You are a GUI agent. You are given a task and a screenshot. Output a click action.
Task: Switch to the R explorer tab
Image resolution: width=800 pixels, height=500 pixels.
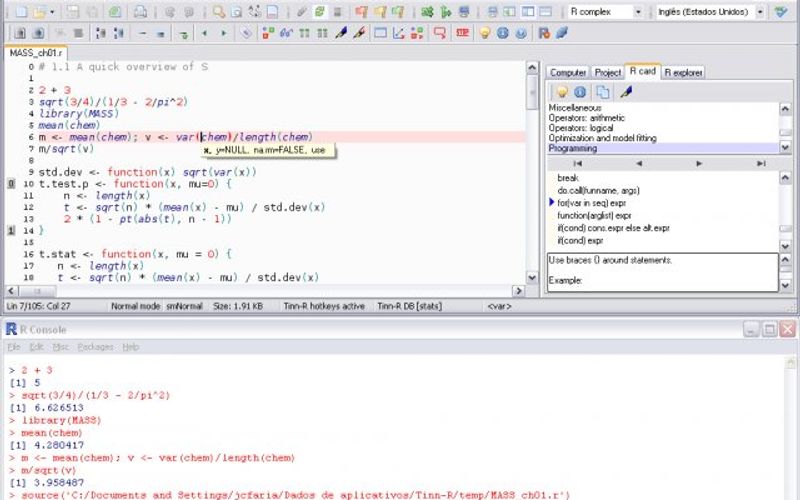click(683, 73)
